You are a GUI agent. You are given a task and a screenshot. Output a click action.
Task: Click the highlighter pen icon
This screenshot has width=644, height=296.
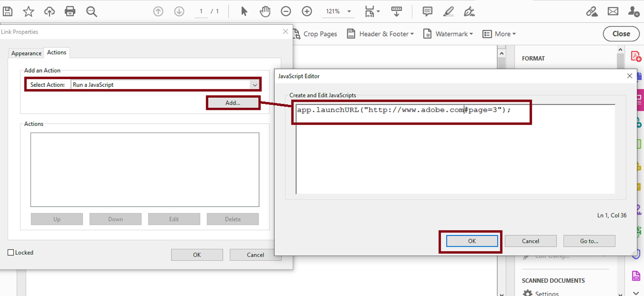pyautogui.click(x=448, y=11)
